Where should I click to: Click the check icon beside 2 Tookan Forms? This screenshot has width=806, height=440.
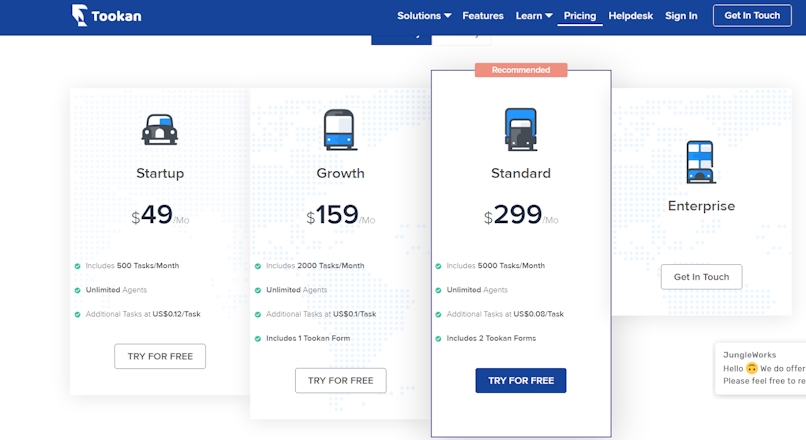(x=438, y=339)
